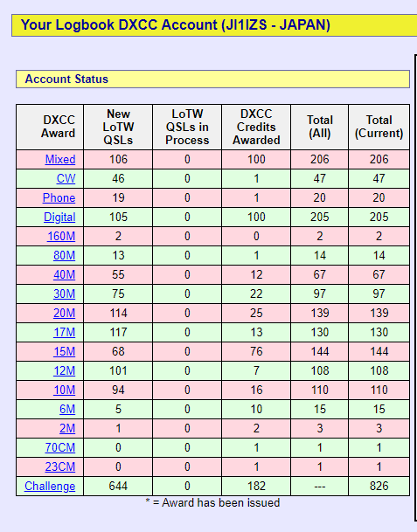Viewport: 417px width, 532px height.
Task: Open the 6M band award link
Action: [67, 409]
